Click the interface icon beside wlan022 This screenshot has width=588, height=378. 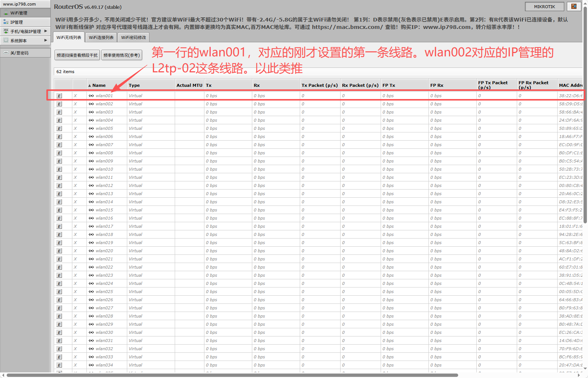[91, 267]
